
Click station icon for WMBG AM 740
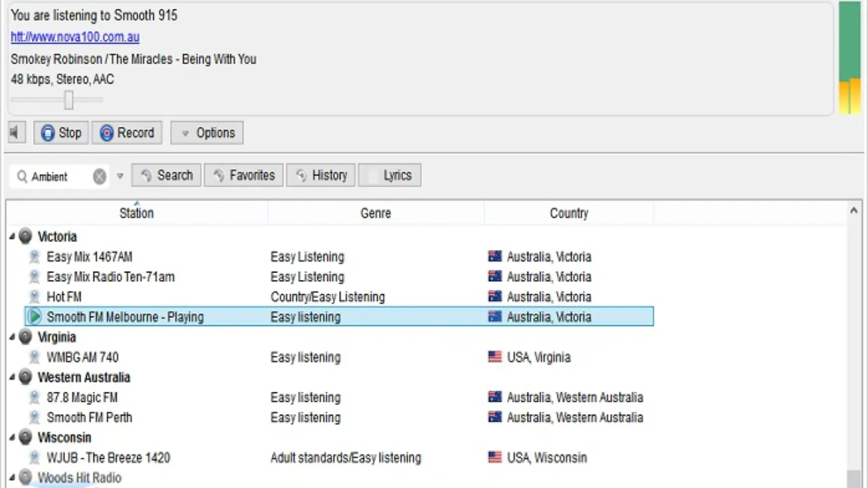tap(35, 357)
